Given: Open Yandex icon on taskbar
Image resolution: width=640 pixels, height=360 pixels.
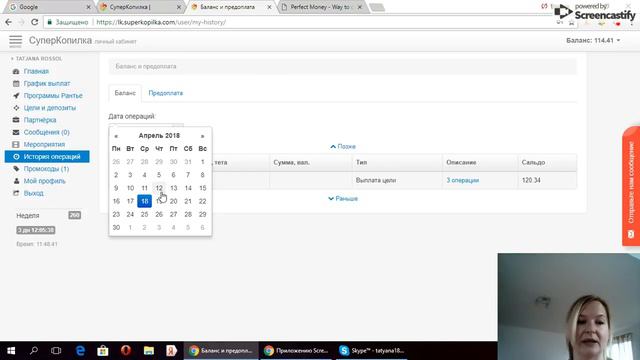Looking at the screenshot, I should 171,351.
